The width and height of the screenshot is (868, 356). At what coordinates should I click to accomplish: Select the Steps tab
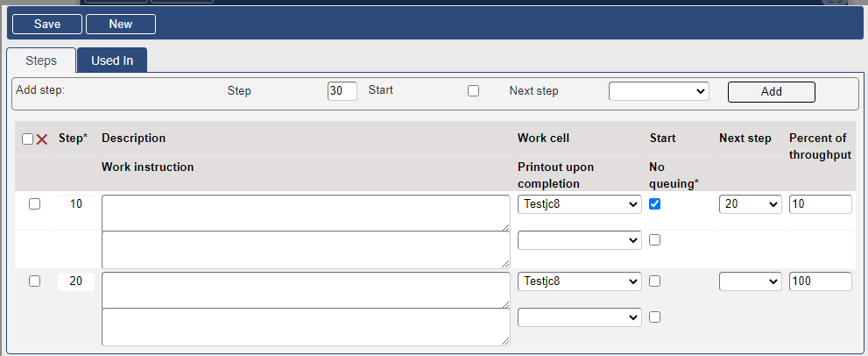click(41, 61)
